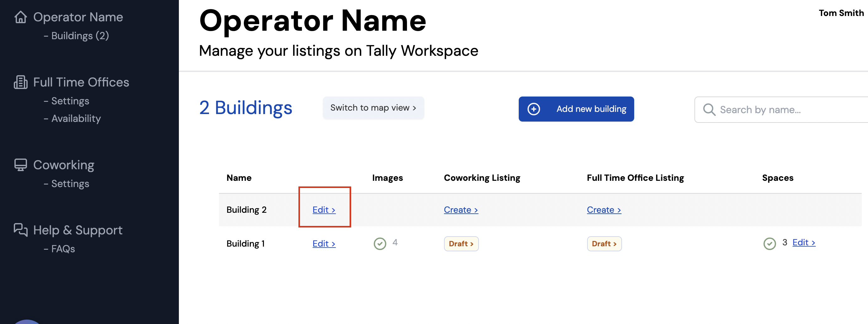Screen dimensions: 868x324
Task: Focus the Search by name field
Action: coord(781,110)
